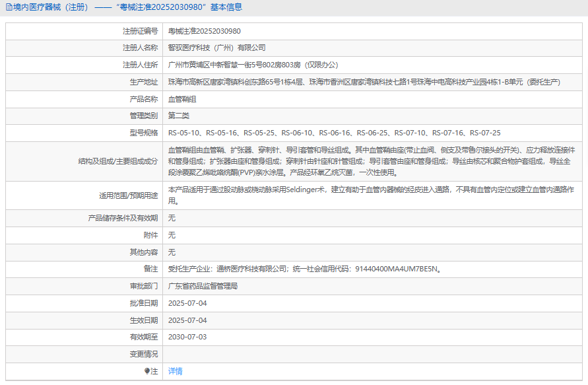Click intended use text mentioning Seldinger术
The image size is (588, 385).
(372, 195)
